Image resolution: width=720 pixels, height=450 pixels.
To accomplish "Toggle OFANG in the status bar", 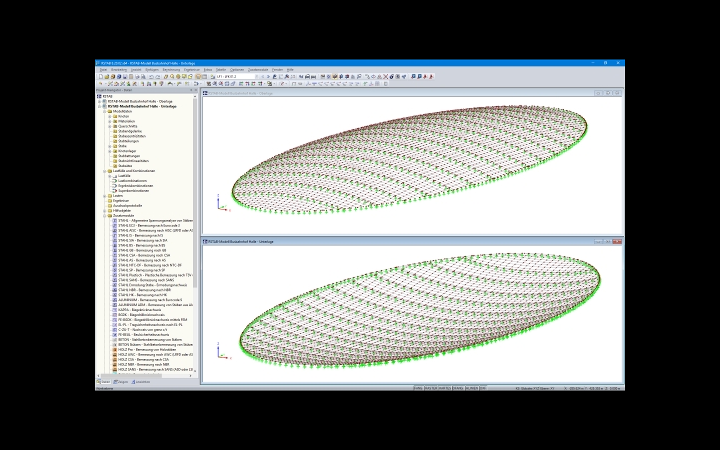I will 458,388.
